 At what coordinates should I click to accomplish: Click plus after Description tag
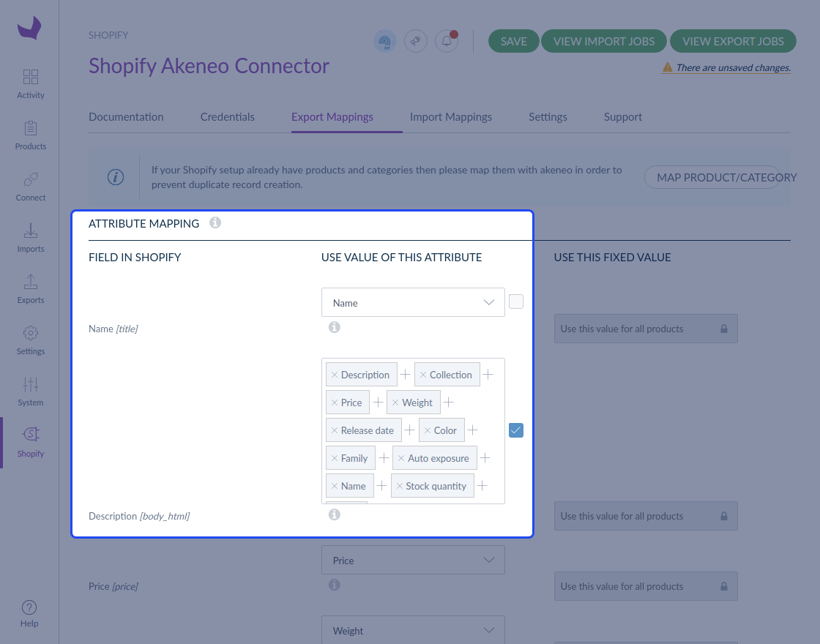[406, 374]
